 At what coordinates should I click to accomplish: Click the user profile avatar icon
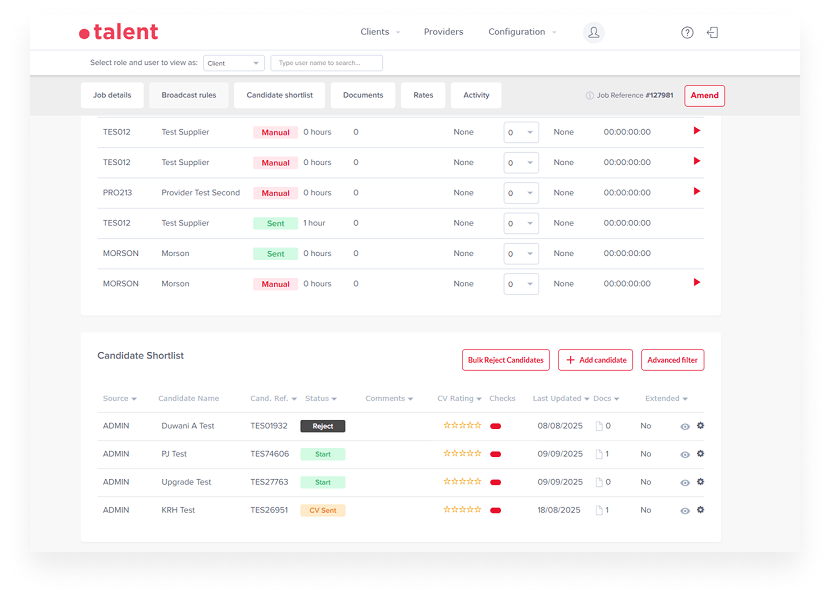(x=594, y=32)
